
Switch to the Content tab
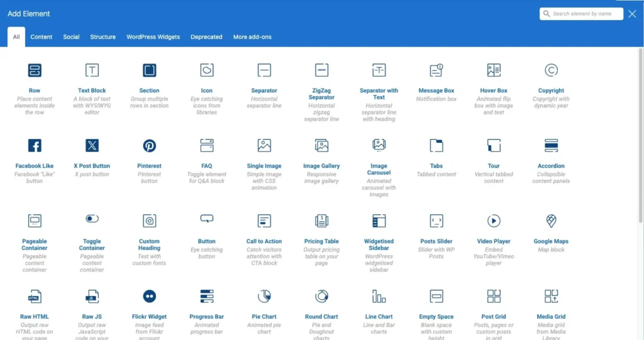click(x=42, y=37)
